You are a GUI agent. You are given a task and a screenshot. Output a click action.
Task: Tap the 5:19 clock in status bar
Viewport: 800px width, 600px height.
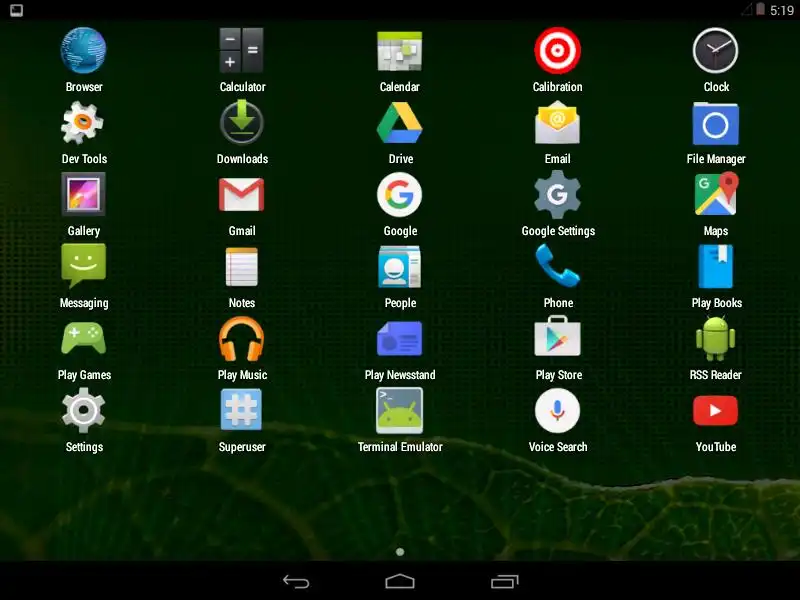[782, 10]
